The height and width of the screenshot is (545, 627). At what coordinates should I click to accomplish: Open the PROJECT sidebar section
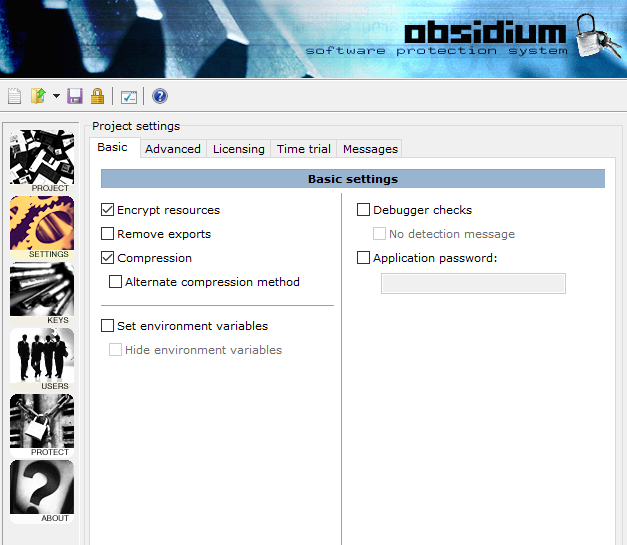[x=42, y=162]
